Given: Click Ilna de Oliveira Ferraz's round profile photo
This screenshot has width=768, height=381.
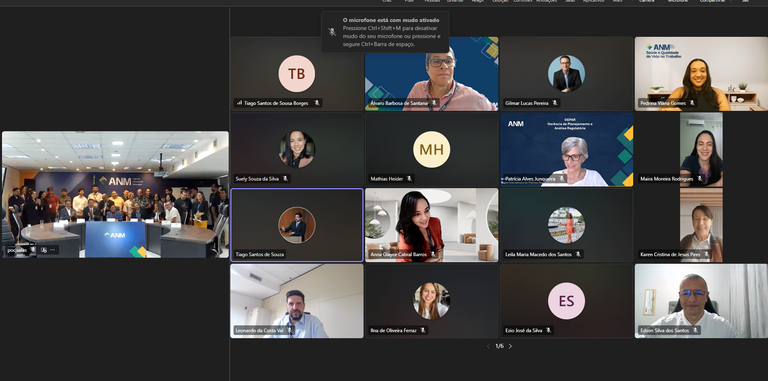Looking at the screenshot, I should (x=432, y=301).
